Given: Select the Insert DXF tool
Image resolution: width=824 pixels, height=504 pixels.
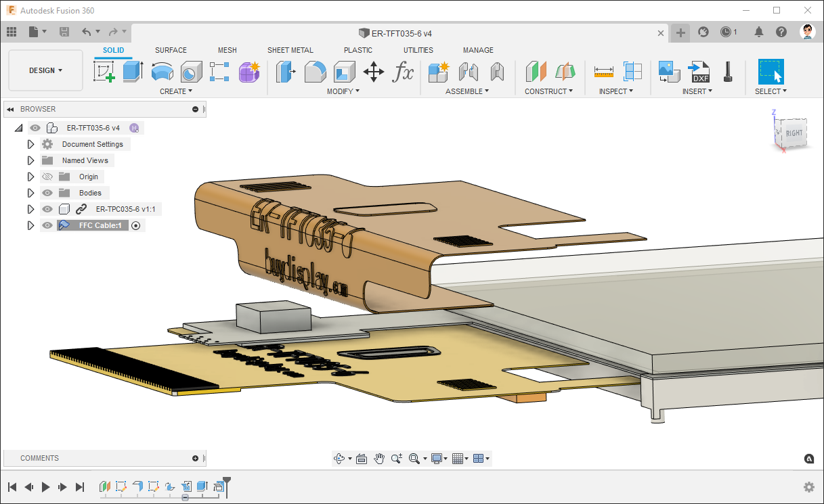Looking at the screenshot, I should tap(698, 72).
